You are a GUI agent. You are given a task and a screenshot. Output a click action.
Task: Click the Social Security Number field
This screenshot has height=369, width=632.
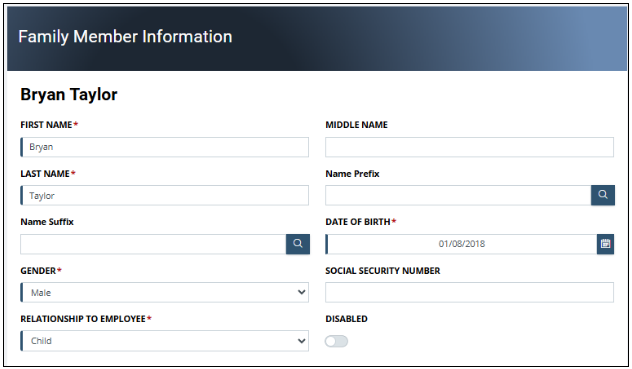(470, 292)
